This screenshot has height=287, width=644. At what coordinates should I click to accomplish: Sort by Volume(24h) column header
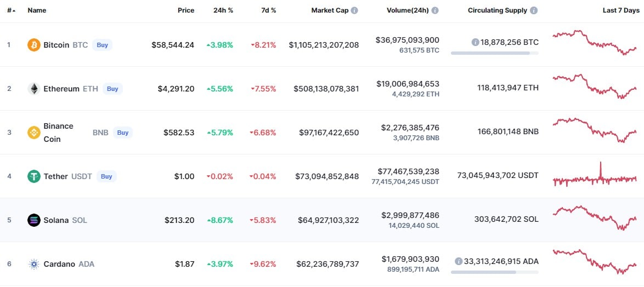pos(408,10)
